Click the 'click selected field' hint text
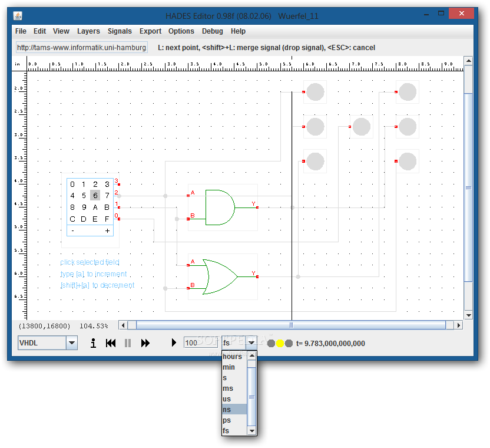This screenshot has width=490, height=448. pyautogui.click(x=90, y=262)
